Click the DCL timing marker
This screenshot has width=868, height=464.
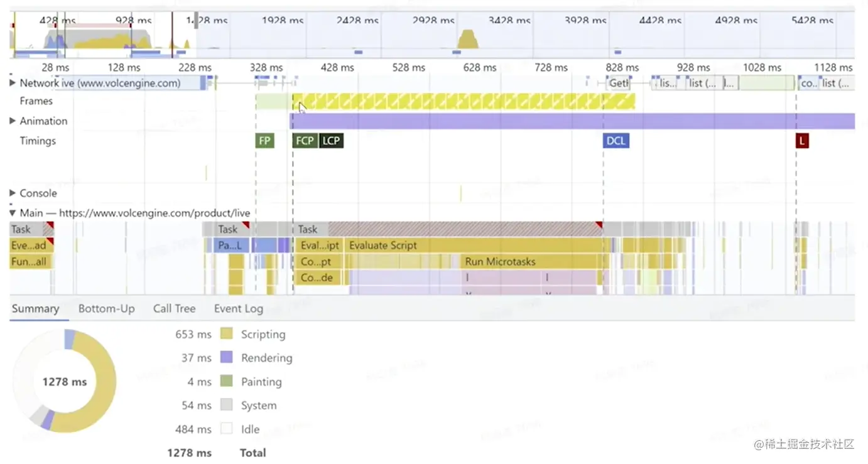click(616, 141)
